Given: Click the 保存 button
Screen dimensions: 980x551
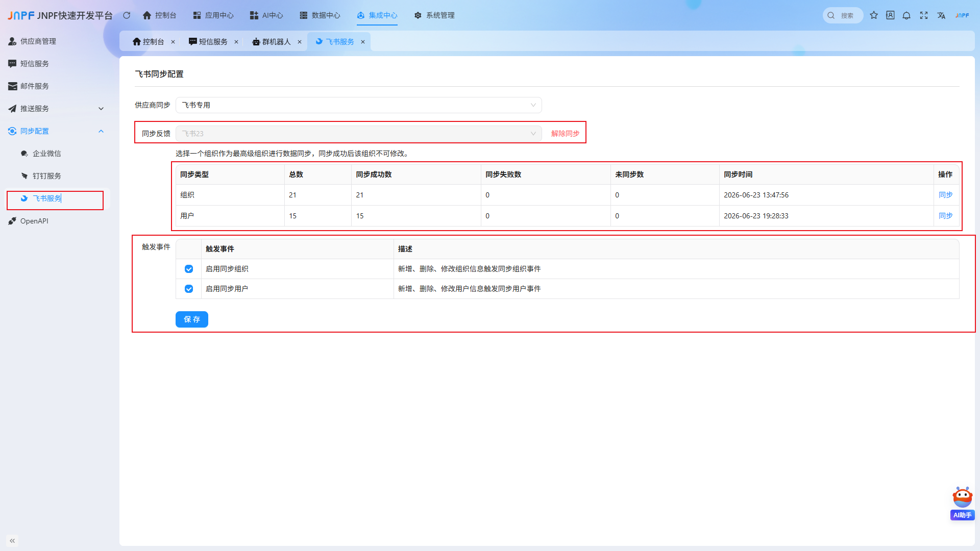Looking at the screenshot, I should coord(192,319).
